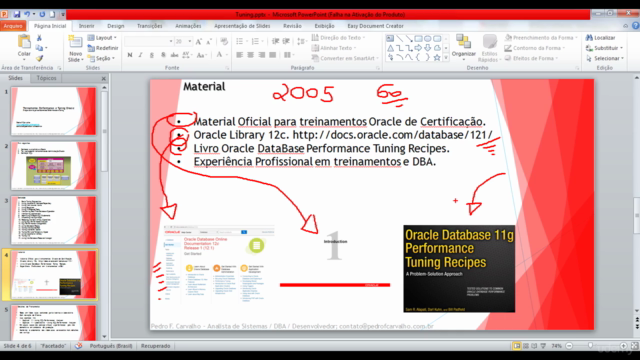
Task: Toggle underline S formatting
Action: coord(151,55)
